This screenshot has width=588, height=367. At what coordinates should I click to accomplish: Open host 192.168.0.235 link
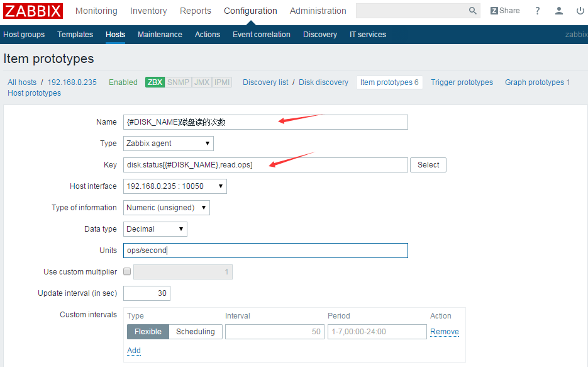pyautogui.click(x=72, y=82)
